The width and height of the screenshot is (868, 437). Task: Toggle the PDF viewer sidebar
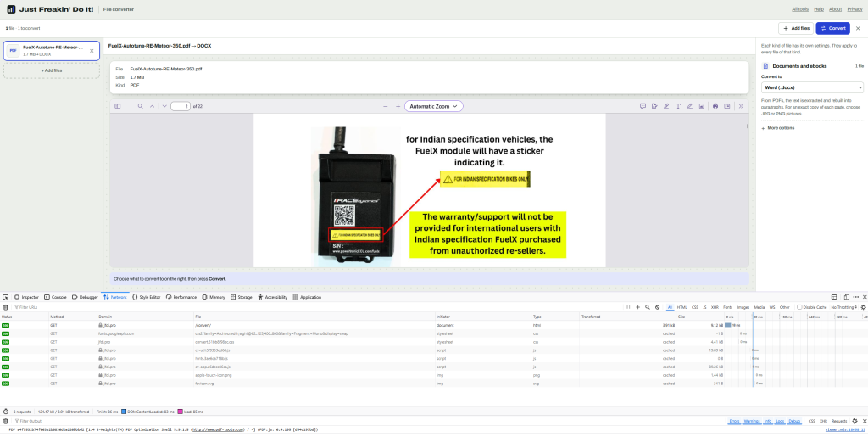coord(117,106)
